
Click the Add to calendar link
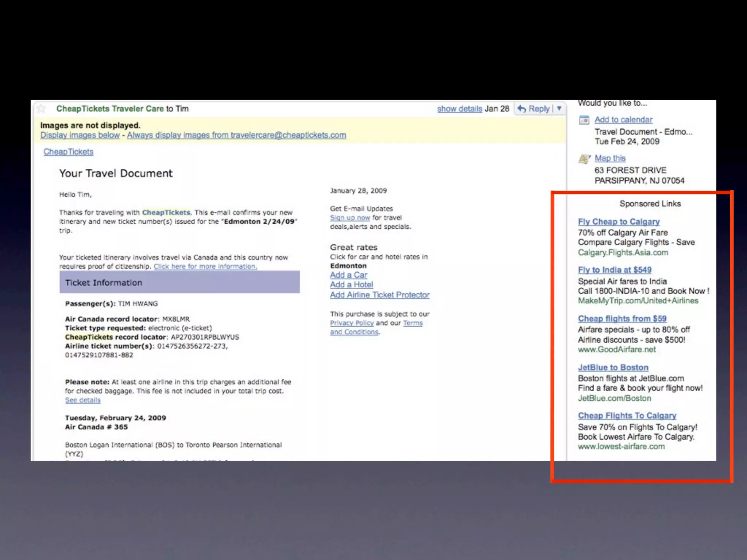point(623,120)
